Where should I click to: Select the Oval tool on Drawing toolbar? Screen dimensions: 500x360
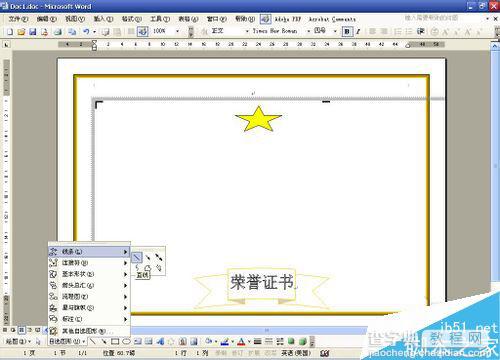[126, 341]
